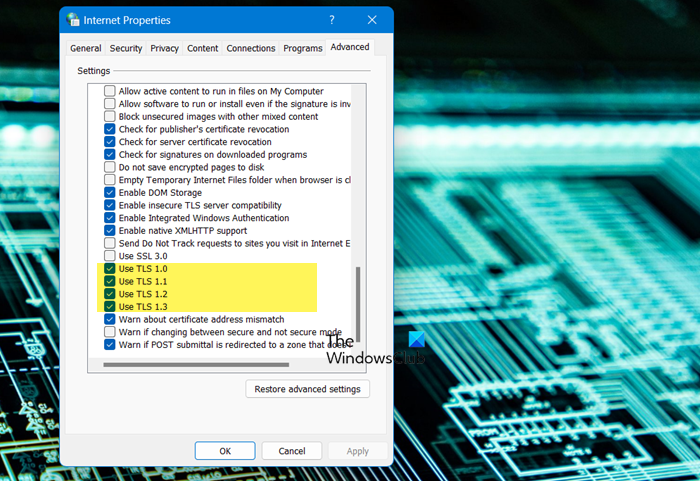Click the Internet Properties globe icon
Viewport: 700px width, 481px height.
tap(73, 20)
